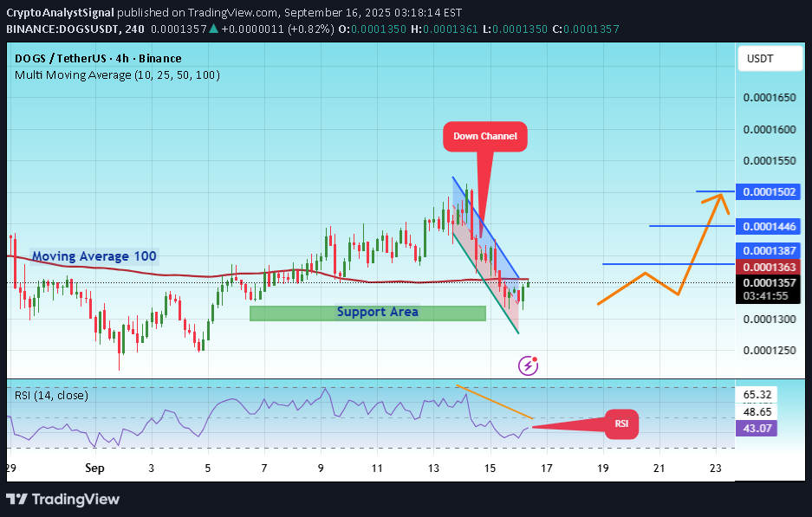Click the header high value H:0.0001361

(x=445, y=29)
